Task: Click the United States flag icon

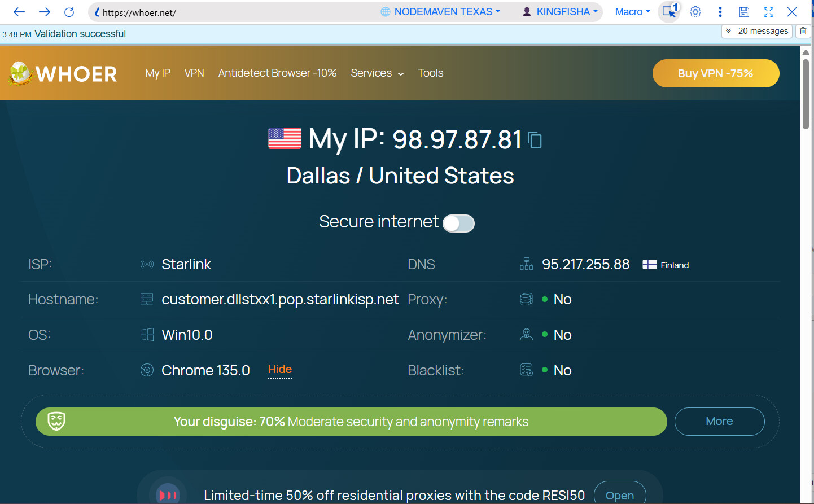Action: (285, 138)
